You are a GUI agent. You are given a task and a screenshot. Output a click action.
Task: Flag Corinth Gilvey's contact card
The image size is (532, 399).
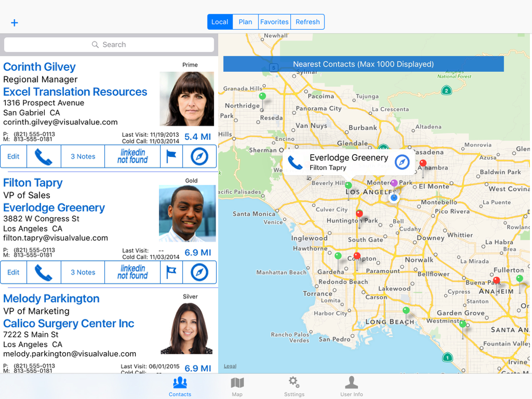tap(171, 156)
